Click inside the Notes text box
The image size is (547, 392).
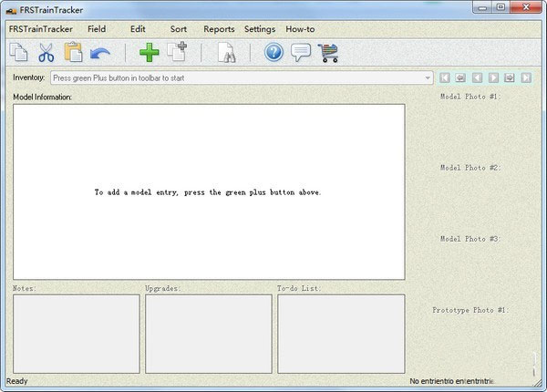[x=77, y=334]
